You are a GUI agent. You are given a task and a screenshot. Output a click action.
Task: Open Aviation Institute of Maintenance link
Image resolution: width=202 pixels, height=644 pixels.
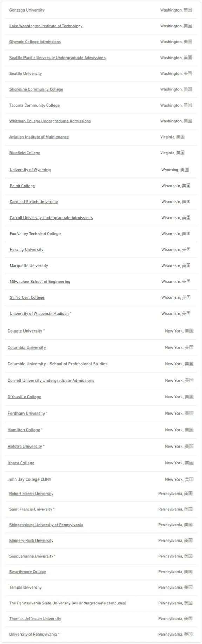(x=39, y=137)
